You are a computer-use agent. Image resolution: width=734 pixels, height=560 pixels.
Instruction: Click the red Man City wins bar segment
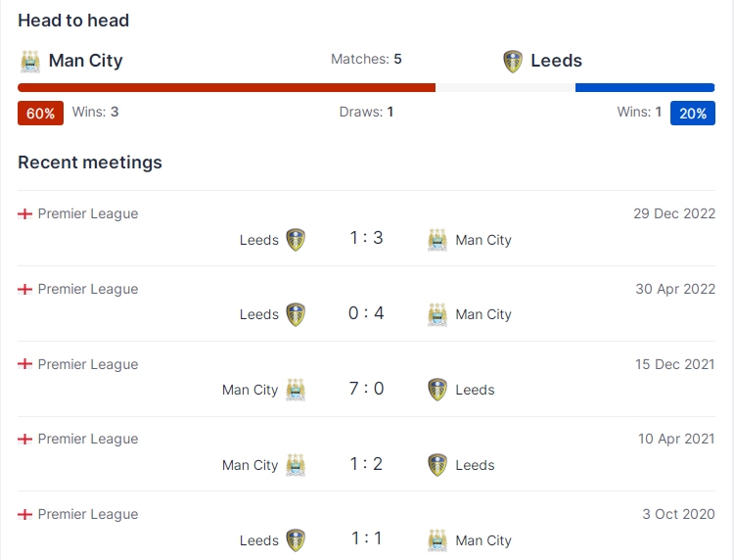227,87
